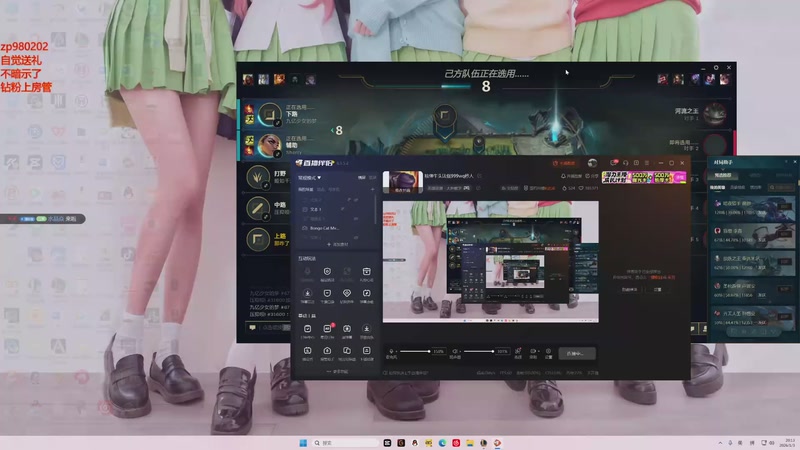800x450 pixels.
Task: Click the 直播中 live status button
Action: 577,353
